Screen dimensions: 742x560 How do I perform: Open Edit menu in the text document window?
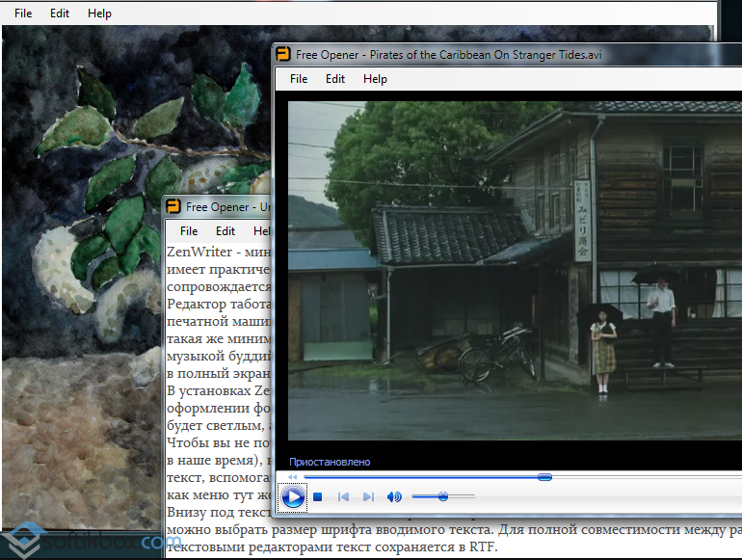click(x=225, y=231)
